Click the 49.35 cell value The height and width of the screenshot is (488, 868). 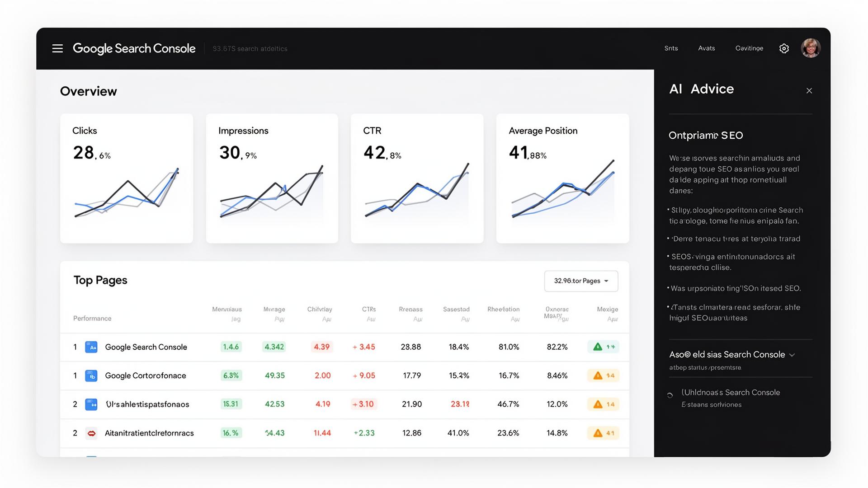coord(275,375)
